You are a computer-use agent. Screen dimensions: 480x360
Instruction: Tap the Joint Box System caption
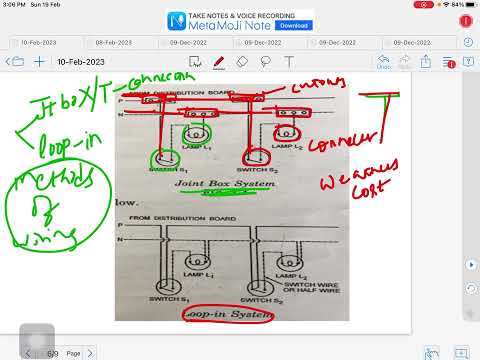click(225, 183)
